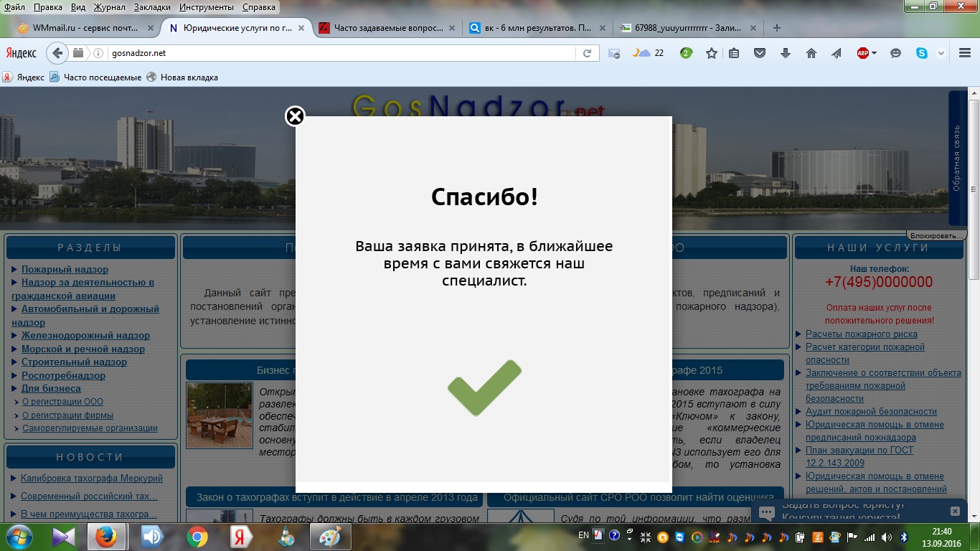This screenshot has width=980, height=551.
Task: Open the Windows Start button
Action: point(19,537)
